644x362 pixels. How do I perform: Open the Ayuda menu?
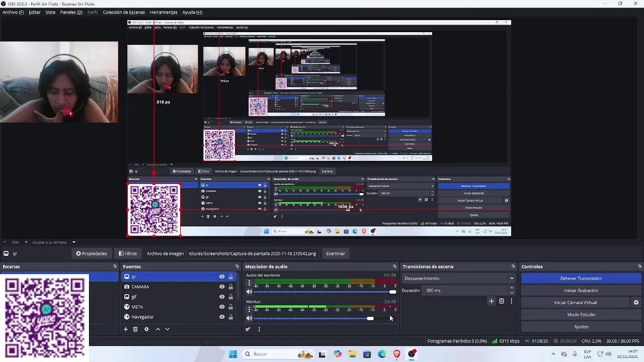coord(192,12)
